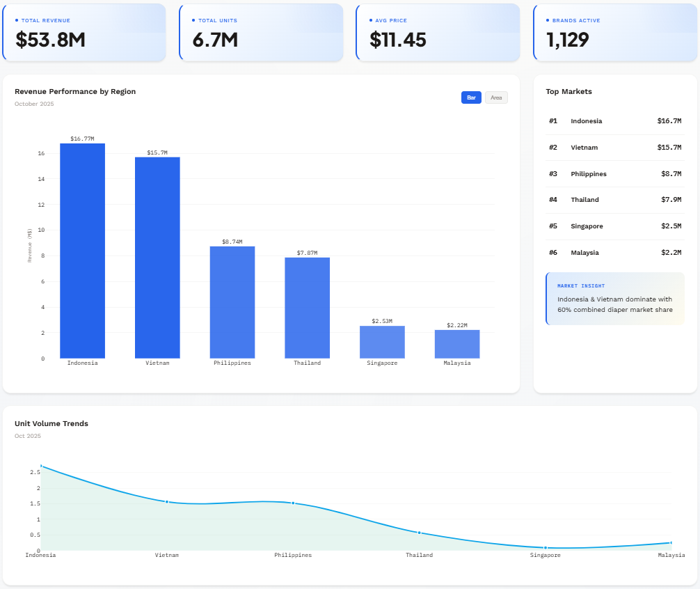Viewport: 700px width, 589px height.
Task: Open the Total Revenue $53.8M card
Action: pos(84,33)
